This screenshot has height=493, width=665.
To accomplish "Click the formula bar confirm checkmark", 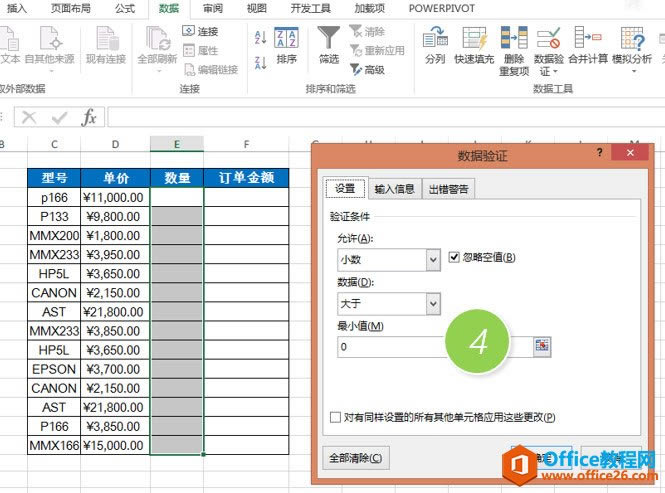I will (x=59, y=117).
